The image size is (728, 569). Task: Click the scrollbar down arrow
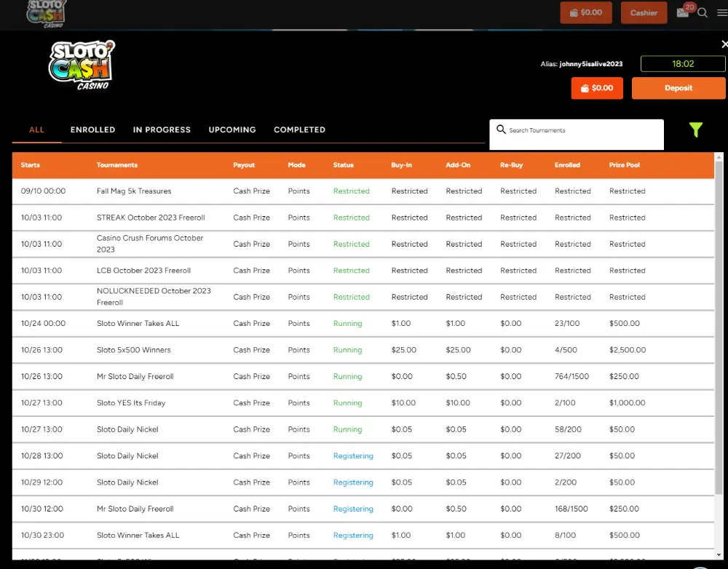tap(719, 554)
